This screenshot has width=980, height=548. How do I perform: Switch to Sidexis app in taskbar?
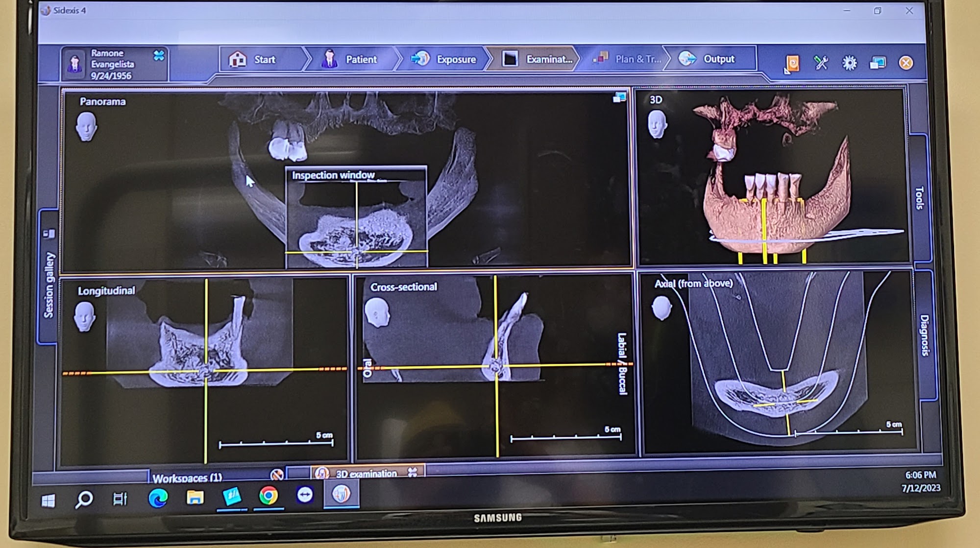(341, 494)
